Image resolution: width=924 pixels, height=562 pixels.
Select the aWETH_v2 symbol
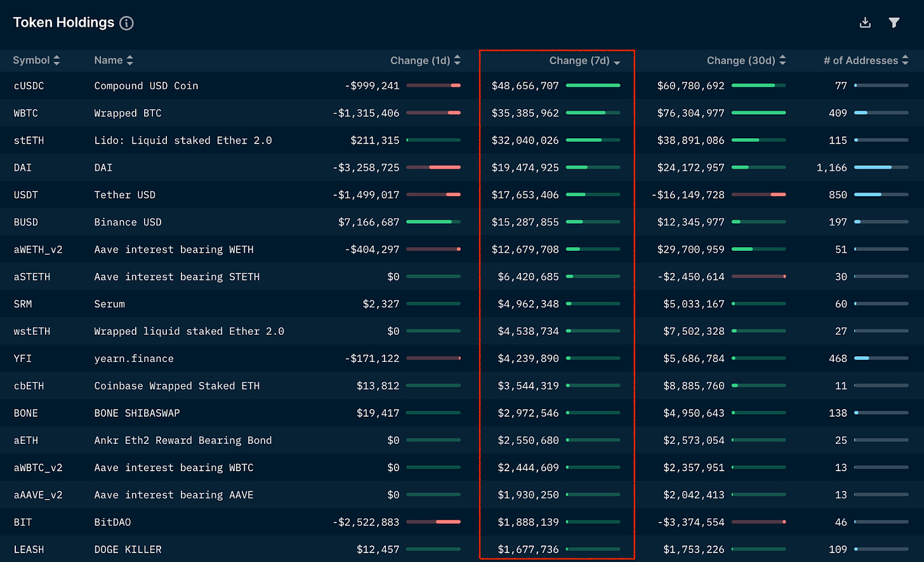pos(38,250)
